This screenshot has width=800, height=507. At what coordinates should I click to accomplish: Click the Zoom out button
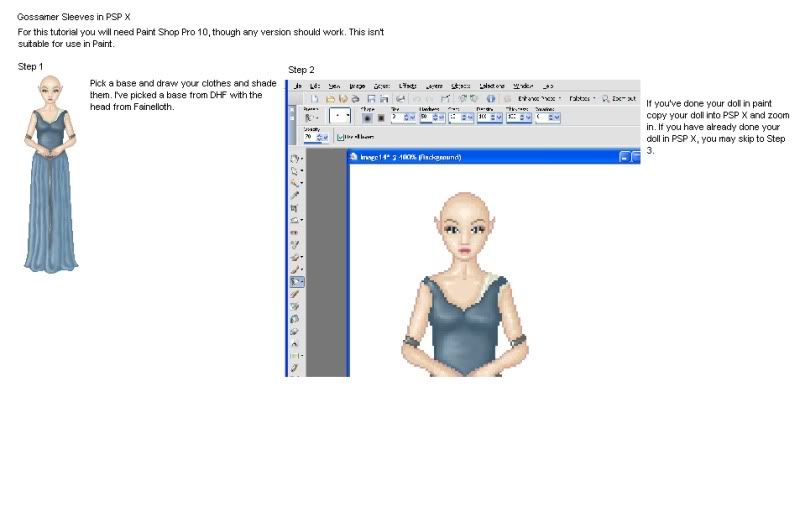619,98
